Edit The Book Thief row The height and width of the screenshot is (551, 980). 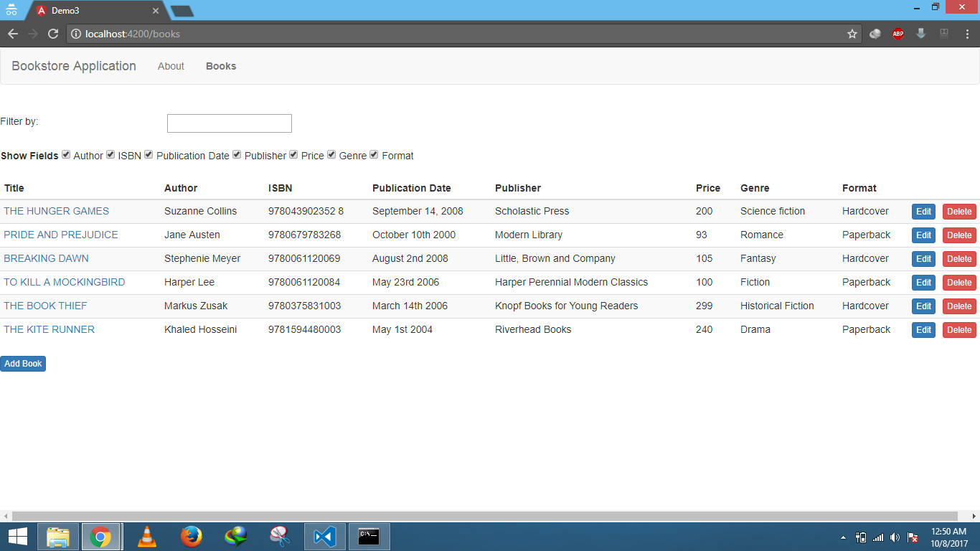pos(923,306)
